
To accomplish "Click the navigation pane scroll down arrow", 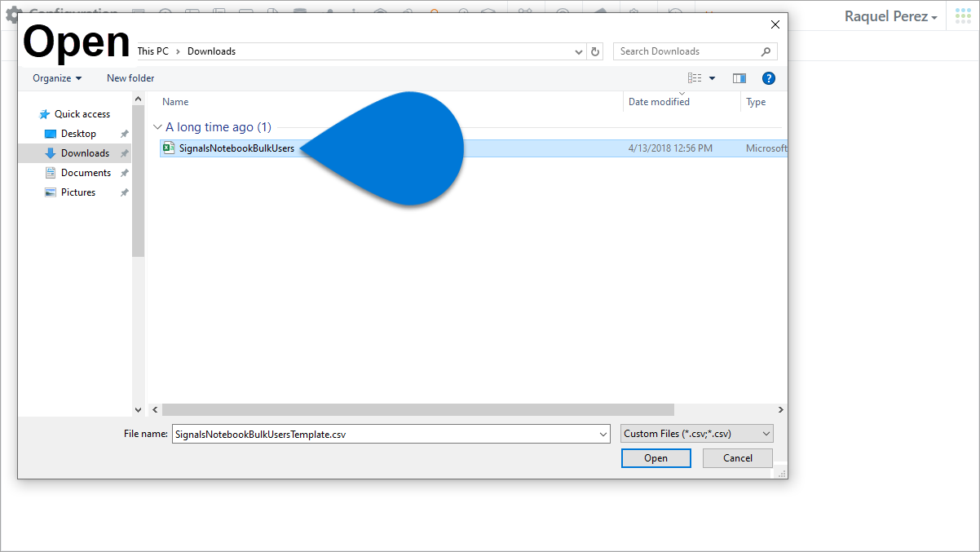I will [138, 409].
